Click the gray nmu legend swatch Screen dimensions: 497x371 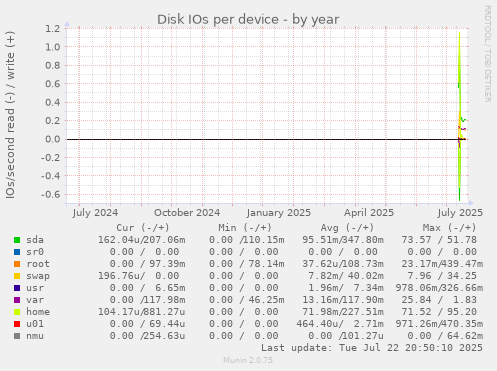[x=17, y=336]
